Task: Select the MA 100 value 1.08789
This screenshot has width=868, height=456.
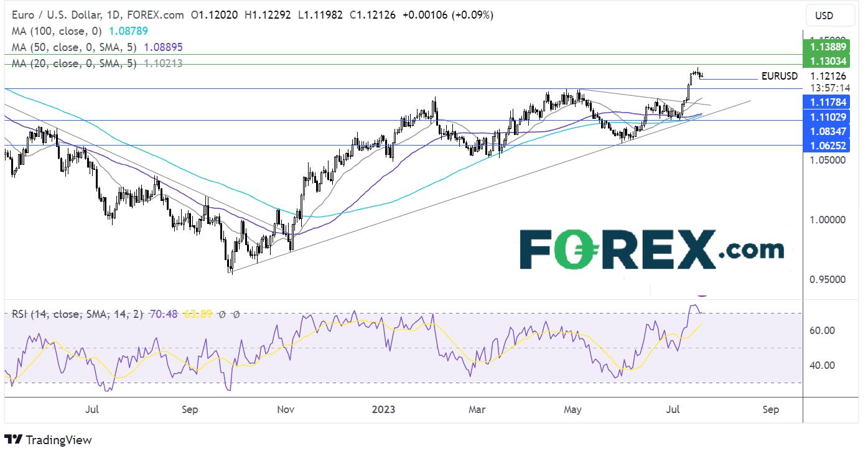Action: (128, 30)
